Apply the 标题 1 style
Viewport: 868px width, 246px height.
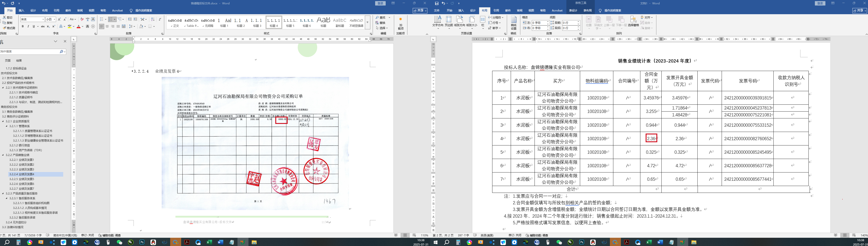(x=224, y=23)
